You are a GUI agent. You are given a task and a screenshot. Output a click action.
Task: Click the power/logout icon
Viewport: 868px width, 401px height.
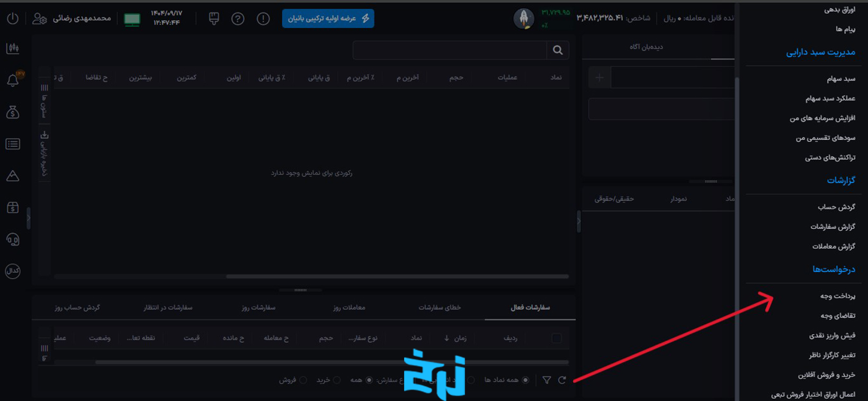(x=13, y=19)
